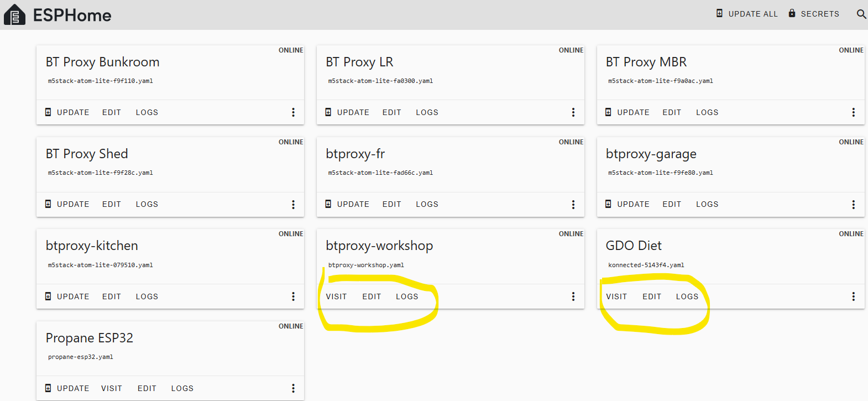View logs for BT Proxy MBR

click(x=708, y=112)
